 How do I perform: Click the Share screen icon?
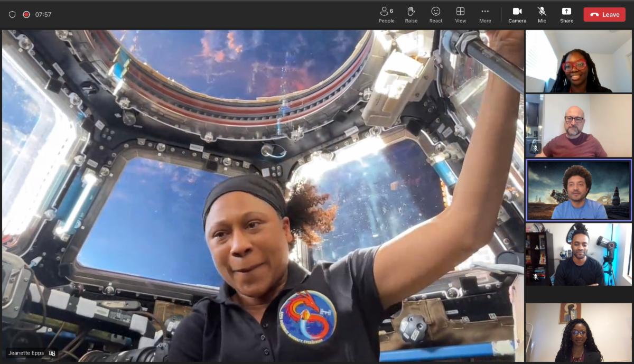[566, 14]
